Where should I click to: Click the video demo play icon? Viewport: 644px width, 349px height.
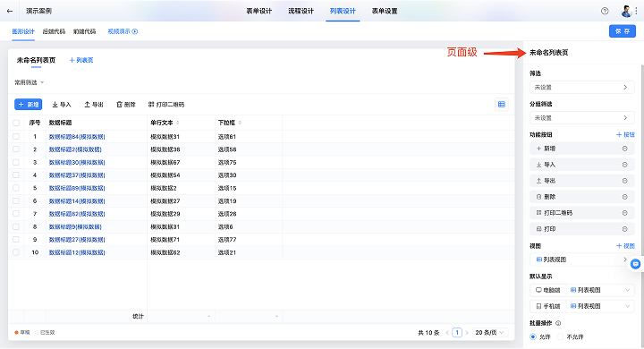click(135, 31)
